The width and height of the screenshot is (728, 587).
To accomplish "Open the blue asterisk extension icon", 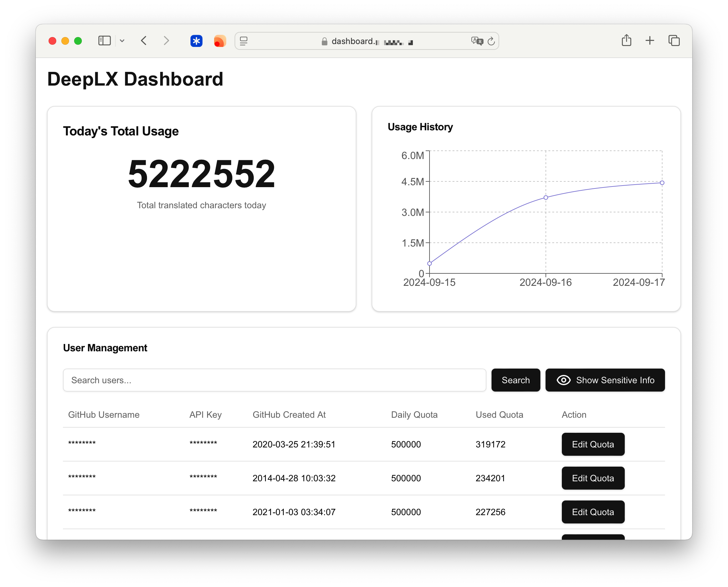I will (x=196, y=41).
